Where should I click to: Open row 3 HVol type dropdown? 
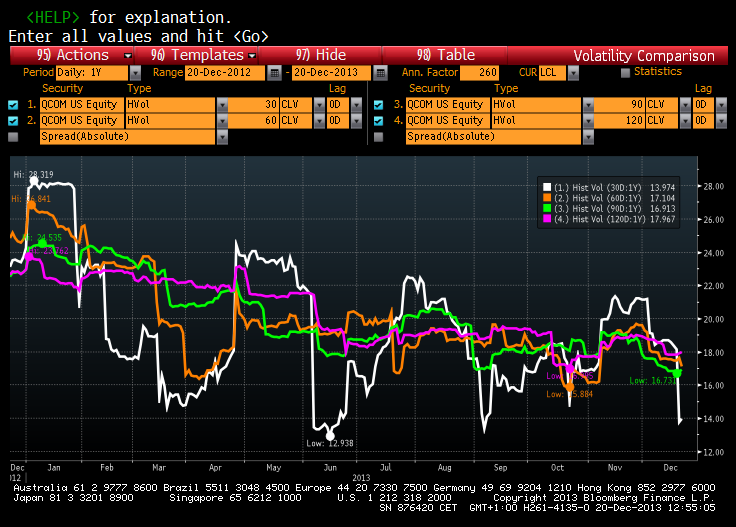[x=588, y=105]
